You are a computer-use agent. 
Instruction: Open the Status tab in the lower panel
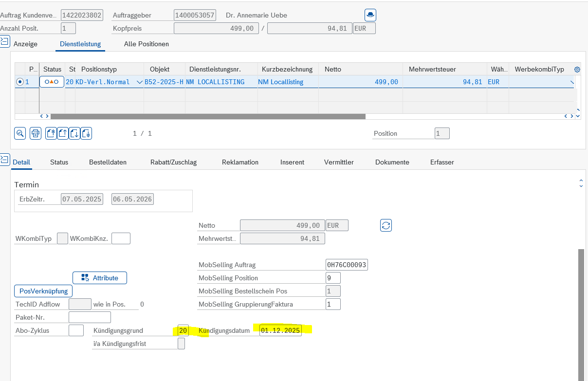(x=59, y=162)
